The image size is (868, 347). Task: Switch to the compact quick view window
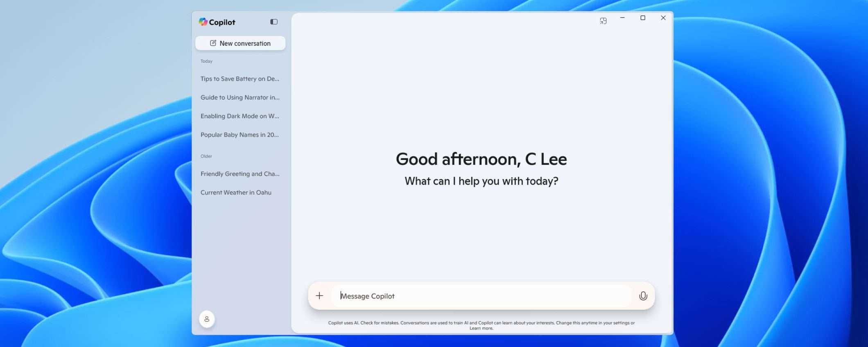[603, 21]
